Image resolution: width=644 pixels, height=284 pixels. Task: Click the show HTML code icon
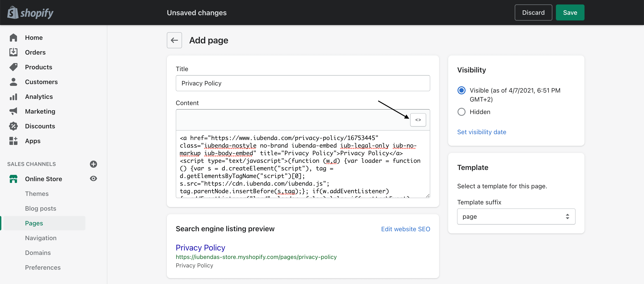pyautogui.click(x=418, y=120)
